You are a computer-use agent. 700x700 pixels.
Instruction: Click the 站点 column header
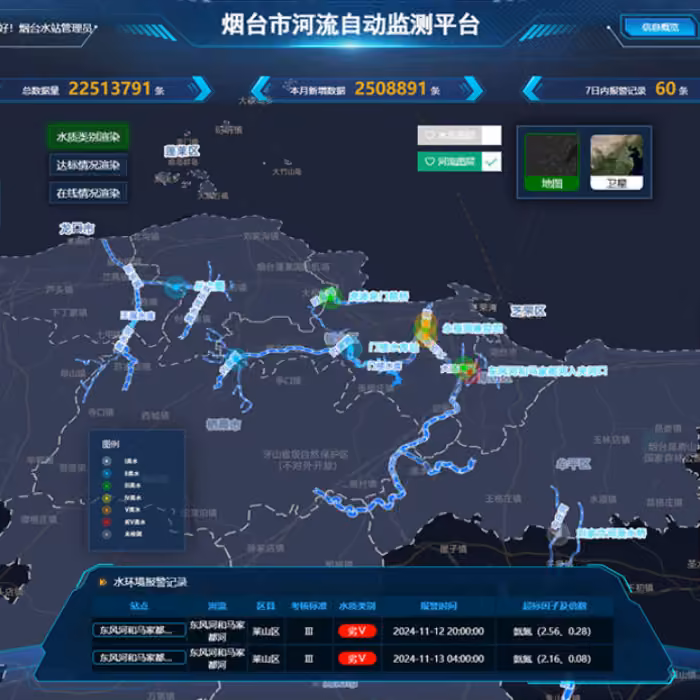coord(139,606)
